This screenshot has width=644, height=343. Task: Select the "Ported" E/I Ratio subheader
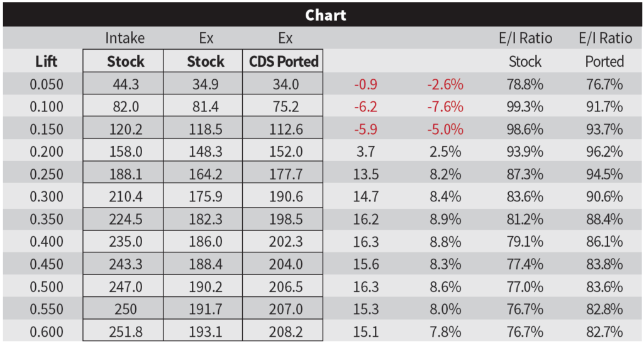point(604,62)
